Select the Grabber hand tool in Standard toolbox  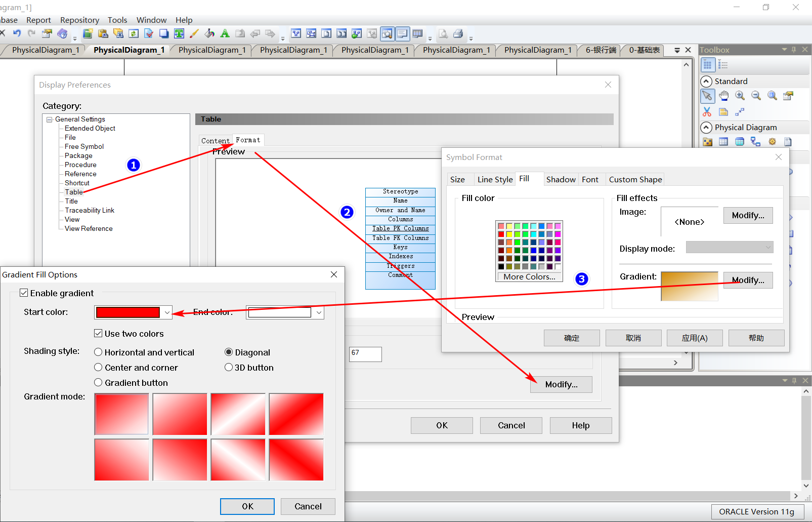pos(723,96)
